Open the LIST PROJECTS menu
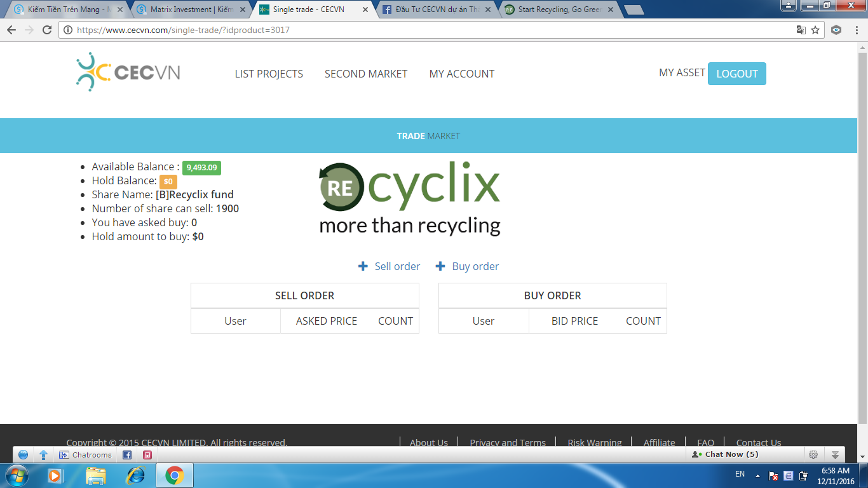 click(269, 74)
